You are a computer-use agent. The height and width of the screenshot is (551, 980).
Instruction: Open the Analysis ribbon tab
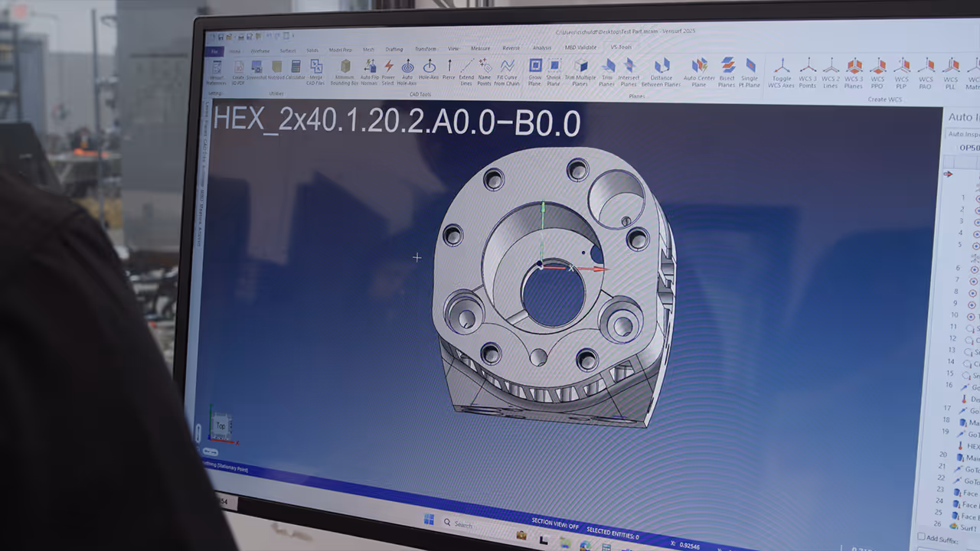[x=541, y=47]
